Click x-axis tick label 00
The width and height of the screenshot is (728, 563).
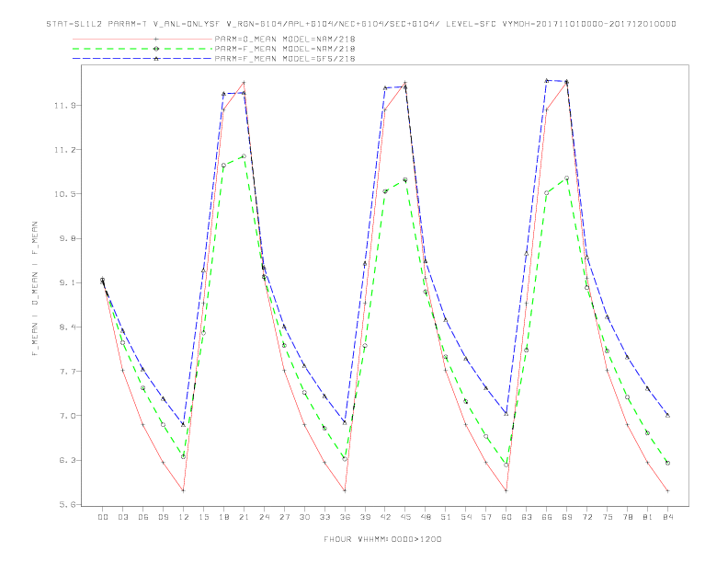point(103,517)
